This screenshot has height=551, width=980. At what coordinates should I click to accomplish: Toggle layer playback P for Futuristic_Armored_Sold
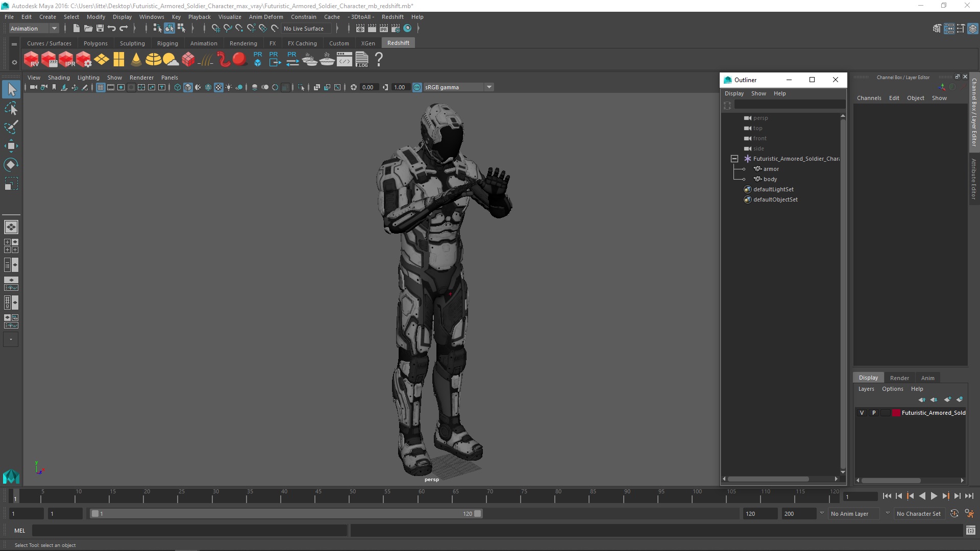pyautogui.click(x=874, y=413)
